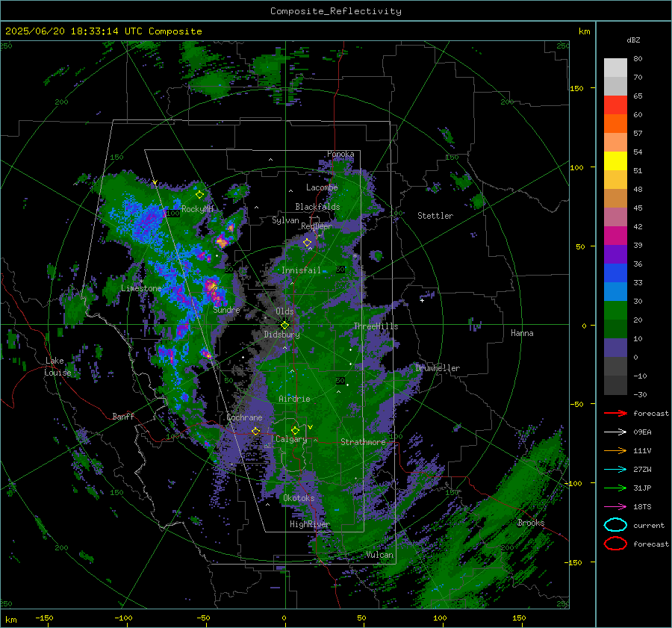Click the Ponoka city label
Screen dimensions: 672x628
point(340,154)
